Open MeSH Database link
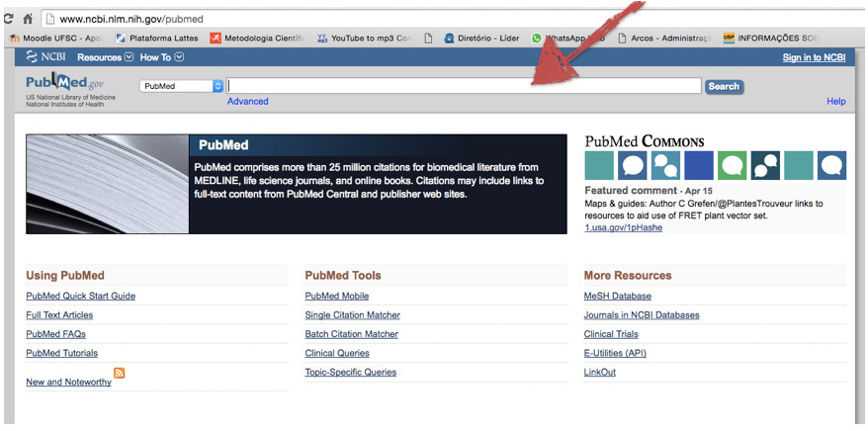 (x=617, y=296)
